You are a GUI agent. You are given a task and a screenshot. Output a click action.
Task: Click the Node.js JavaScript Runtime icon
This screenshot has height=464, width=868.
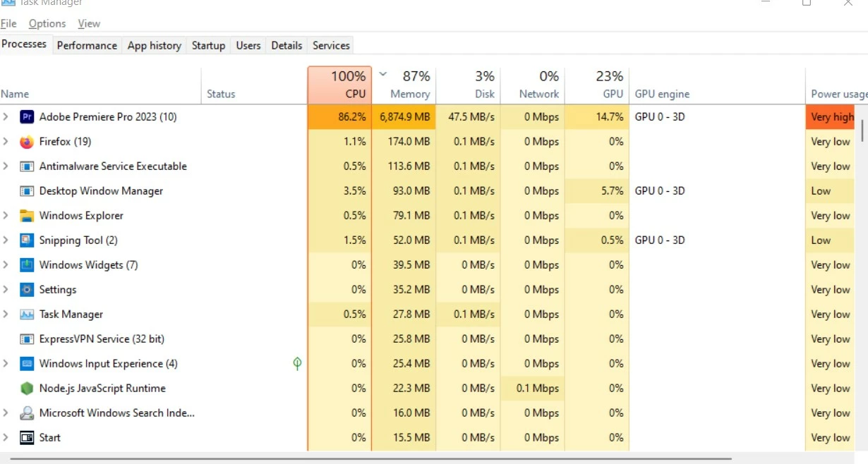point(27,389)
